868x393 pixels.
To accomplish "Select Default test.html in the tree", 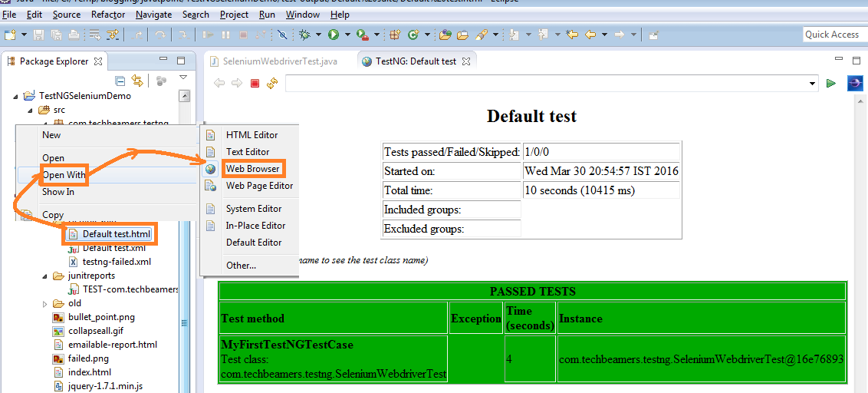I will [117, 234].
